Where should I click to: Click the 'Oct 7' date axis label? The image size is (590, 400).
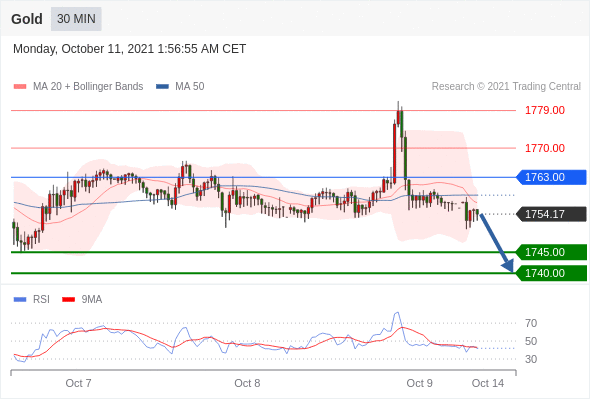tap(78, 383)
